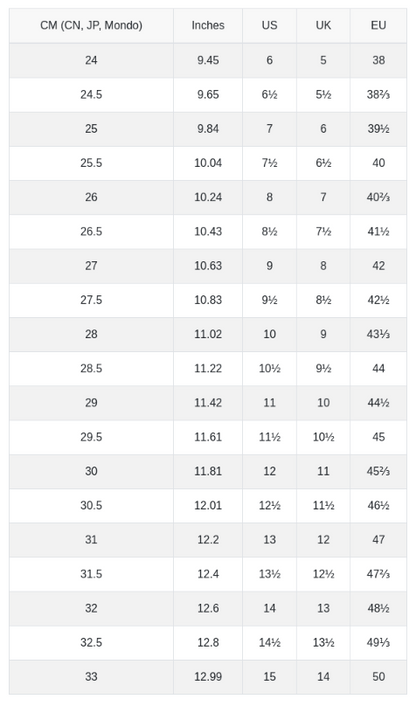Click UK size 8½ cell
The image size is (416, 706).
323,300
